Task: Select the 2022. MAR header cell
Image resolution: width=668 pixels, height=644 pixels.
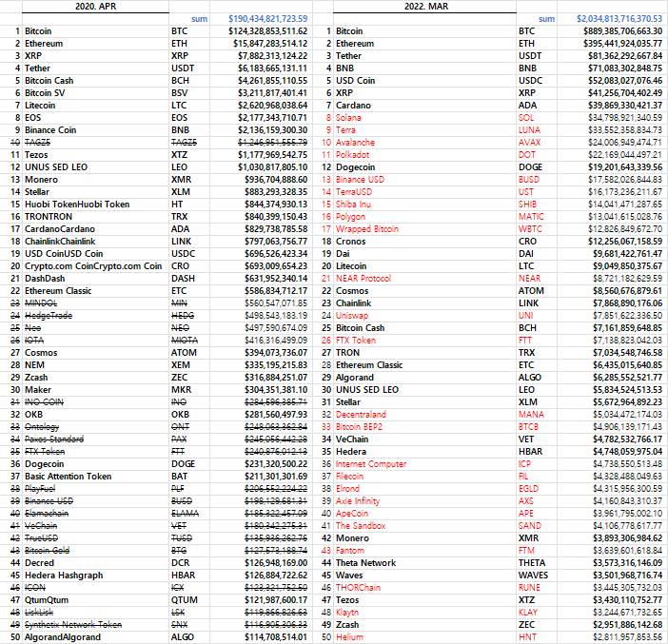Action: (x=425, y=7)
